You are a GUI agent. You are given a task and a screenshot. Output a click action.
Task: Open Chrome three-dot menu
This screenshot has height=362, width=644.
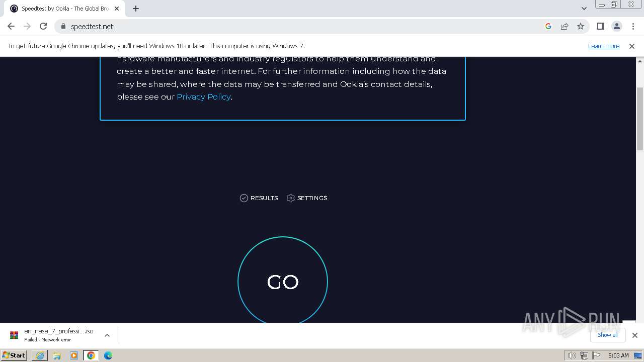tap(633, 26)
